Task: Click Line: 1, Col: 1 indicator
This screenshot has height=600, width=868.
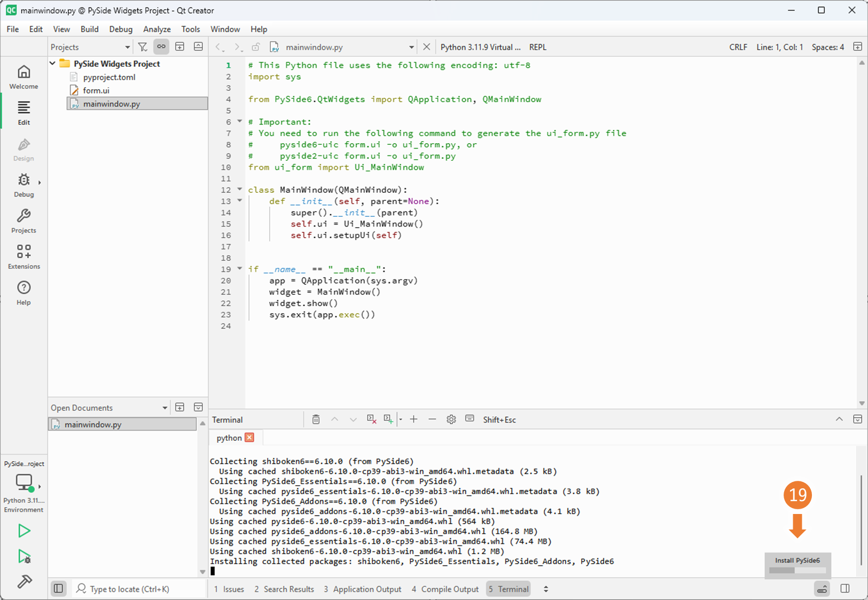Action: pos(779,47)
